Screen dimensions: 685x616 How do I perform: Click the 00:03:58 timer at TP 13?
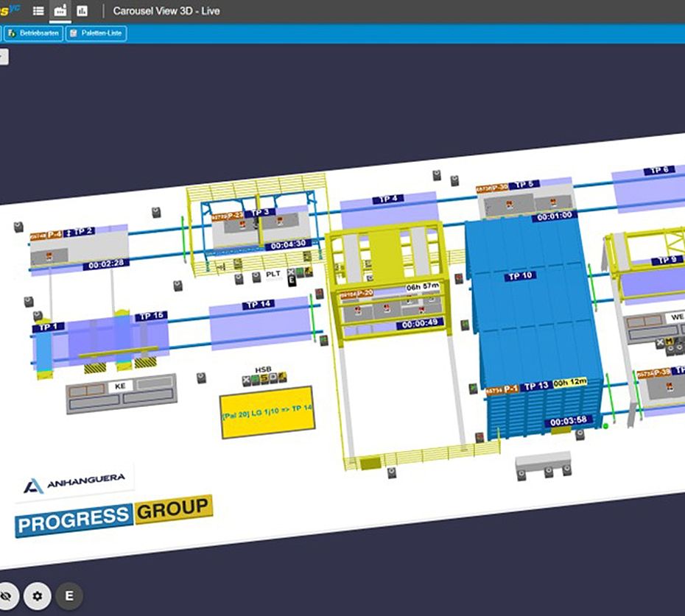569,421
